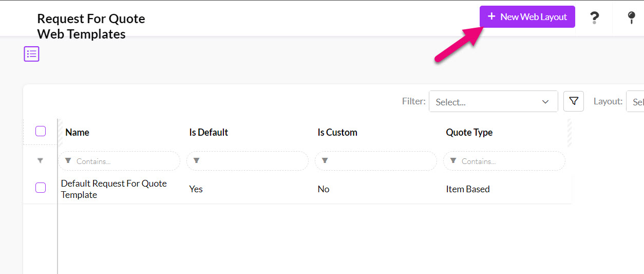644x274 pixels.
Task: Open the help question mark icon
Action: pos(594,18)
